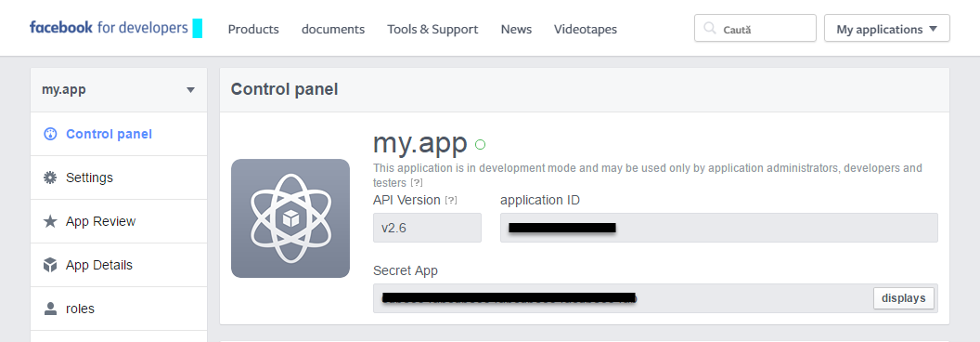Select Control panel in the sidebar
Screen dimensions: 980x342
[x=119, y=134]
